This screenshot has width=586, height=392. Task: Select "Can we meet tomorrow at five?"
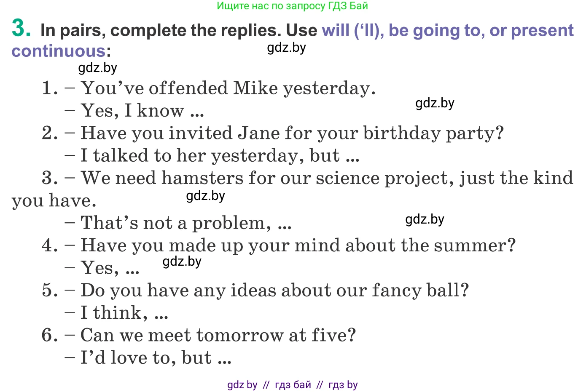(x=218, y=336)
